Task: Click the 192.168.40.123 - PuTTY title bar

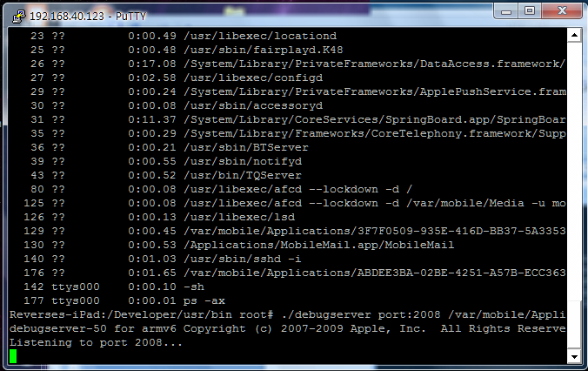Action: [261, 12]
